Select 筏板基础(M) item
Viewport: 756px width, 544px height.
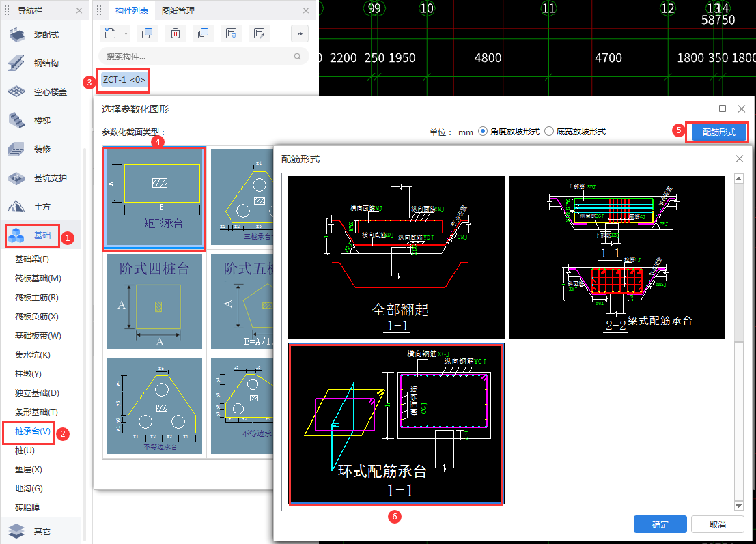(x=38, y=278)
